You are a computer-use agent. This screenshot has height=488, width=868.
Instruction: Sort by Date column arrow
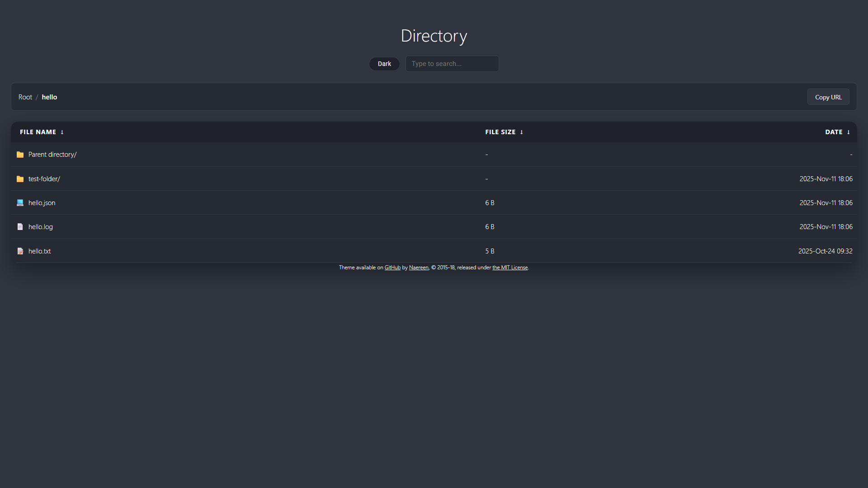click(848, 132)
